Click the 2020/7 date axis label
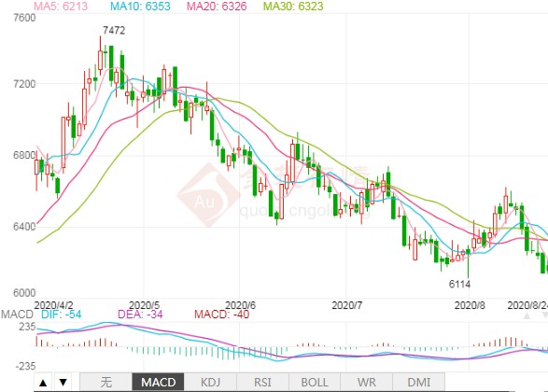548x392 pixels. click(x=347, y=305)
